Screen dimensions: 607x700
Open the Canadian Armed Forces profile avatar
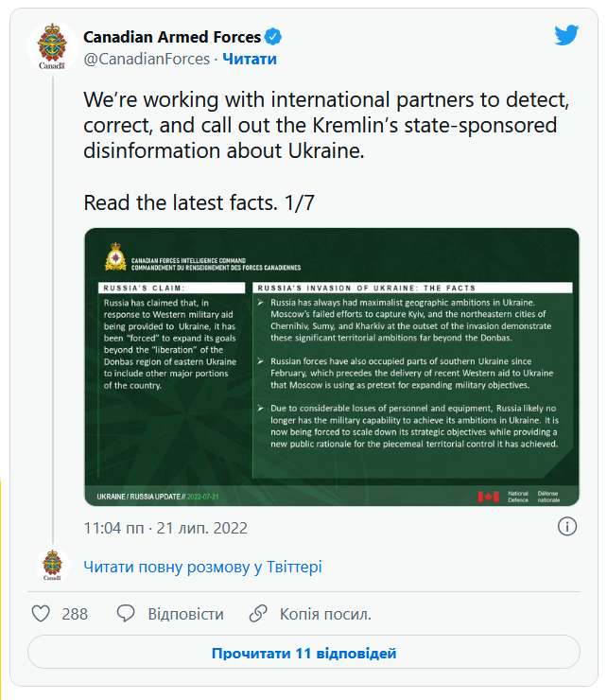point(52,46)
